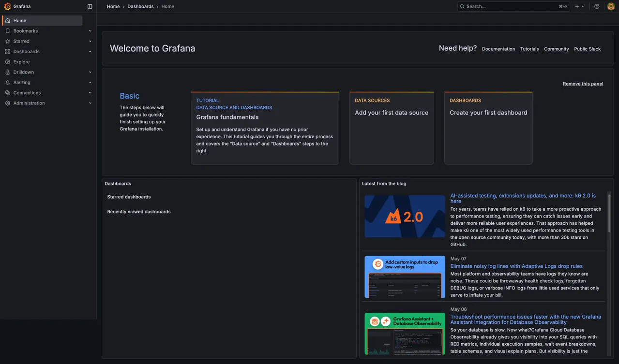Dock or undock the sidebar menu icon

point(90,6)
